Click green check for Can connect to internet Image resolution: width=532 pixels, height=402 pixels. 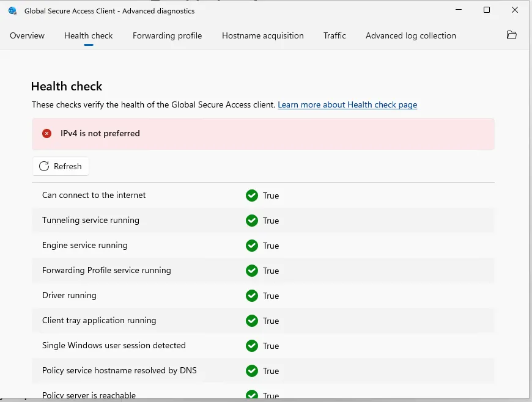(252, 196)
